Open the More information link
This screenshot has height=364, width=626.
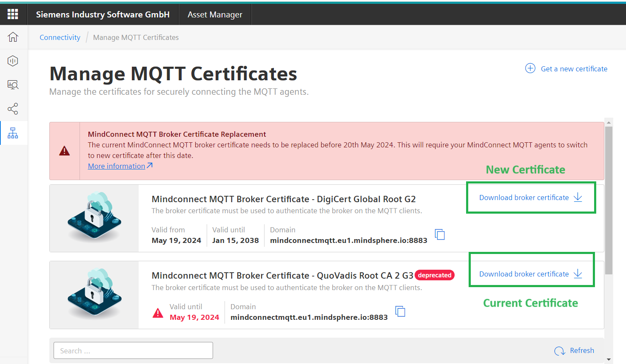[x=116, y=166]
